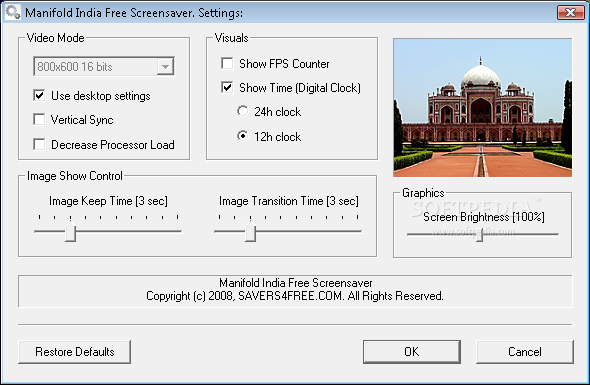This screenshot has width=590, height=385.
Task: Click Cancel to discard changes
Action: tap(525, 352)
